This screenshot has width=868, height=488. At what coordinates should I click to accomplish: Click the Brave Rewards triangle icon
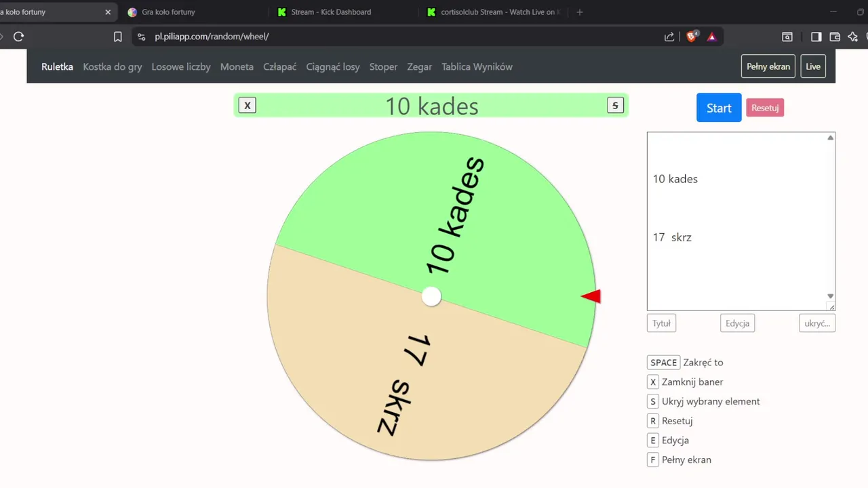pos(711,37)
